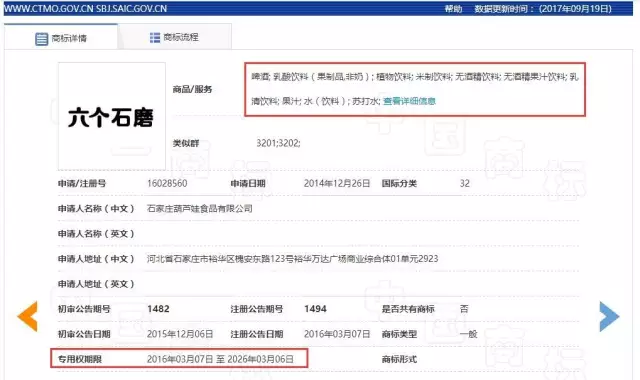640x380 pixels.
Task: Click the 商标形式 label
Action: pyautogui.click(x=399, y=359)
